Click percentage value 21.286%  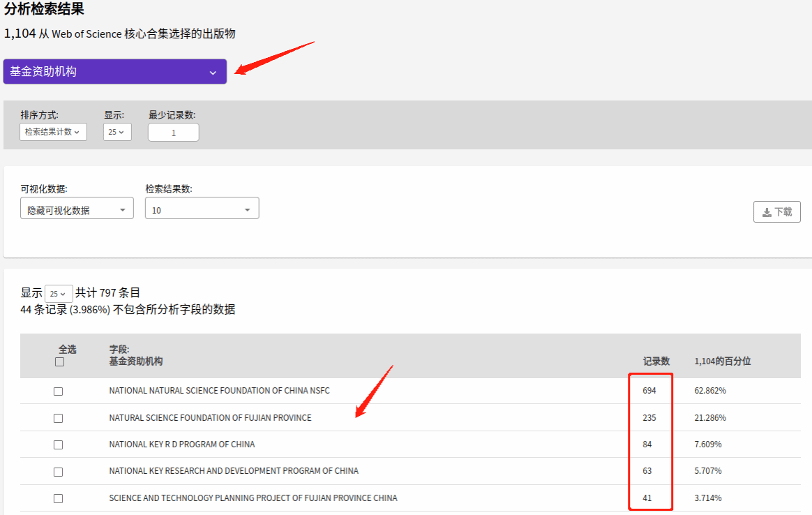click(x=710, y=417)
